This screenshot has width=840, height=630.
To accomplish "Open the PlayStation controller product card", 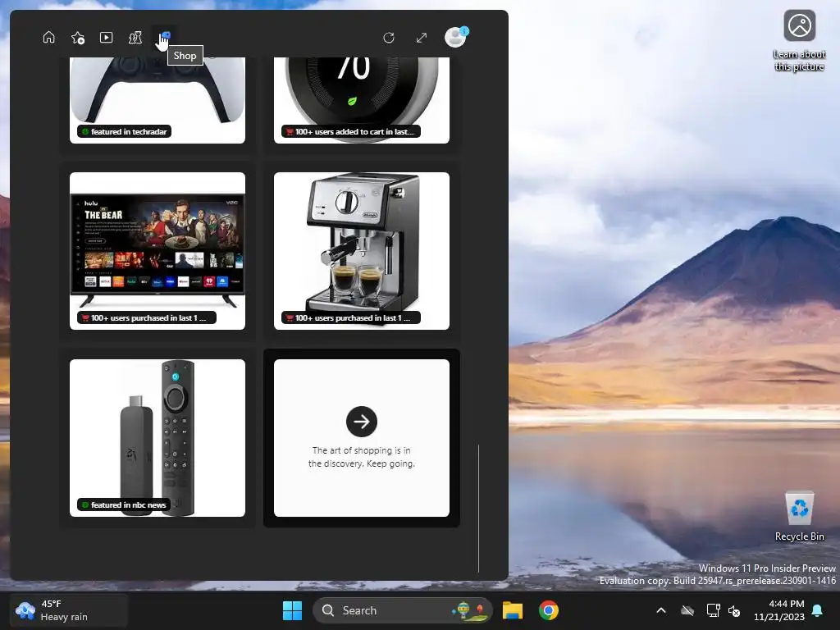I will pos(157,100).
